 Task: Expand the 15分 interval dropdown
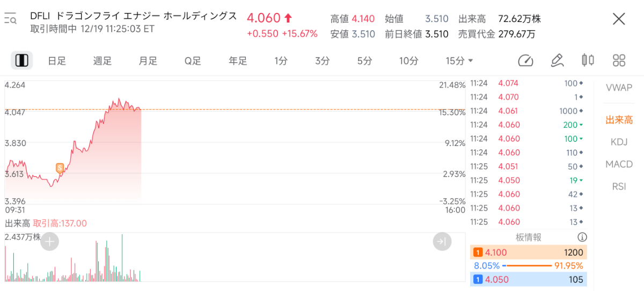(459, 61)
